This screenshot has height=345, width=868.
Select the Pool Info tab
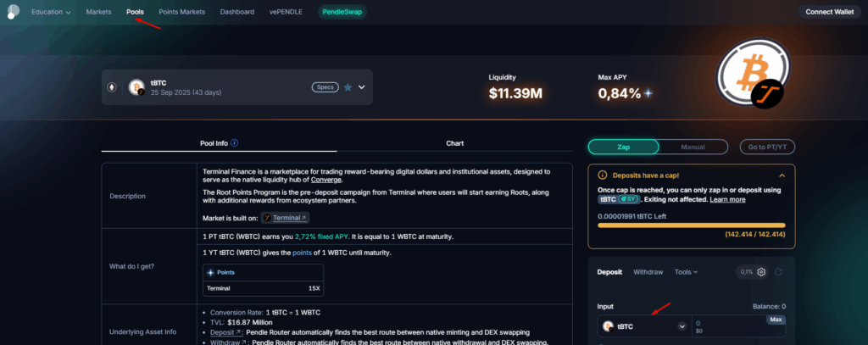[214, 143]
